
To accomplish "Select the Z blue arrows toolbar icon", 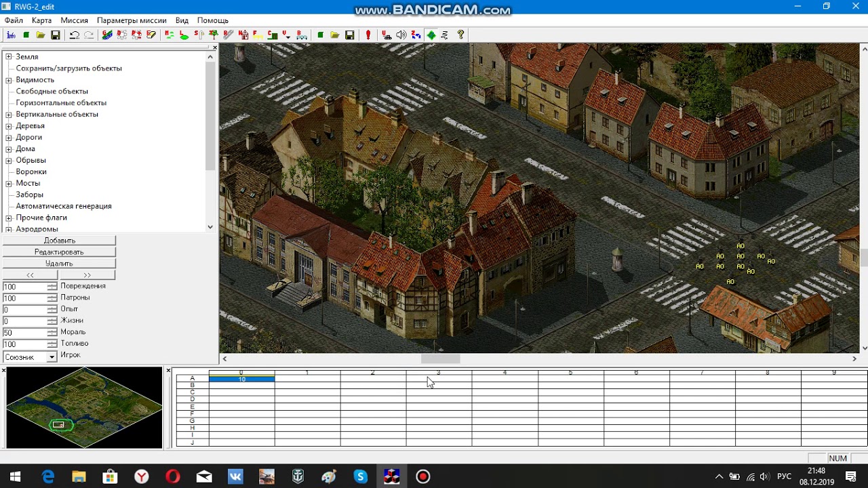I will tap(416, 35).
